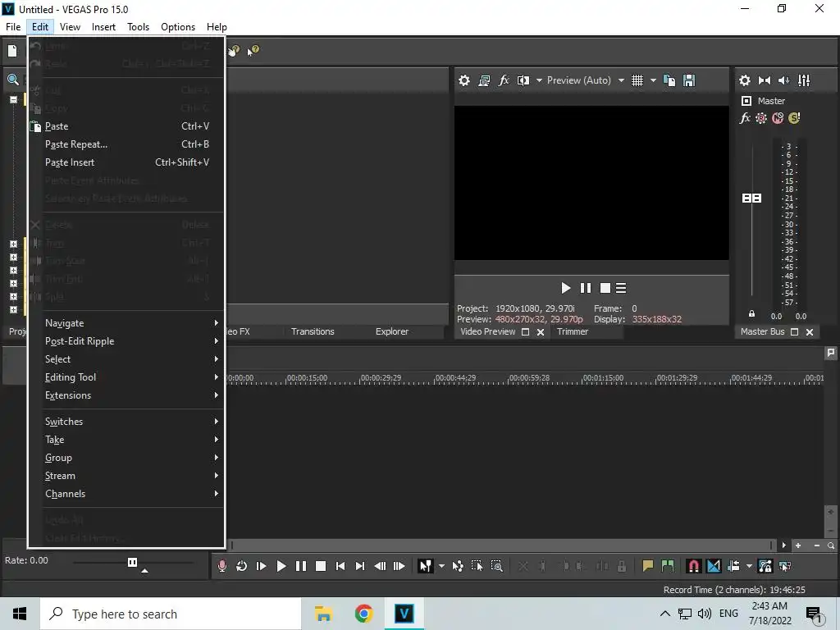Viewport: 840px width, 630px height.
Task: Click Play From Start in transport
Action: pyautogui.click(x=262, y=566)
